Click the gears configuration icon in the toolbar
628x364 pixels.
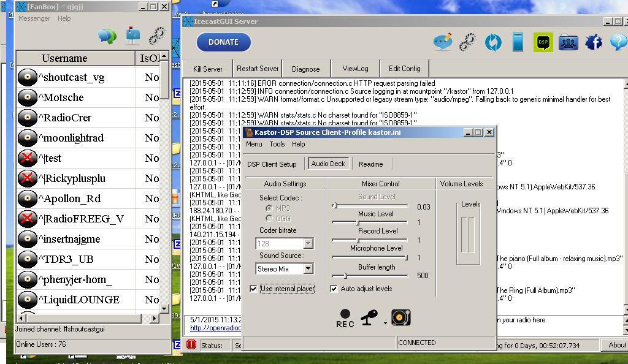(467, 43)
